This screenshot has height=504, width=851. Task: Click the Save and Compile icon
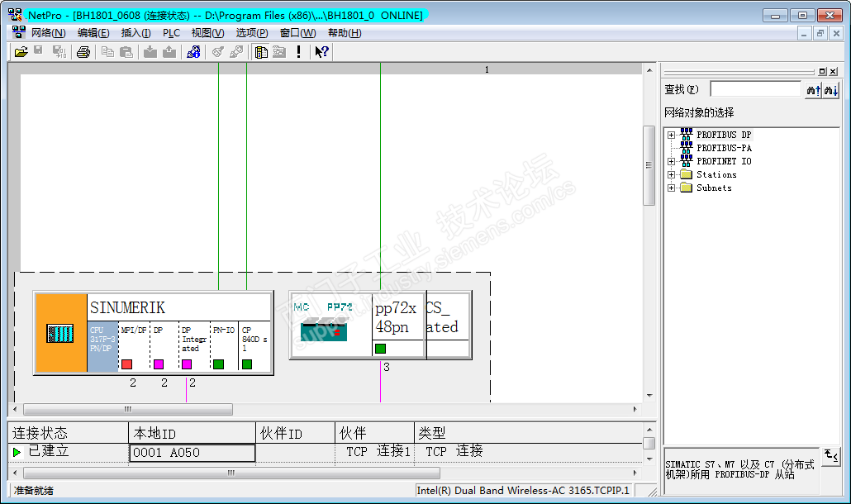(x=59, y=52)
